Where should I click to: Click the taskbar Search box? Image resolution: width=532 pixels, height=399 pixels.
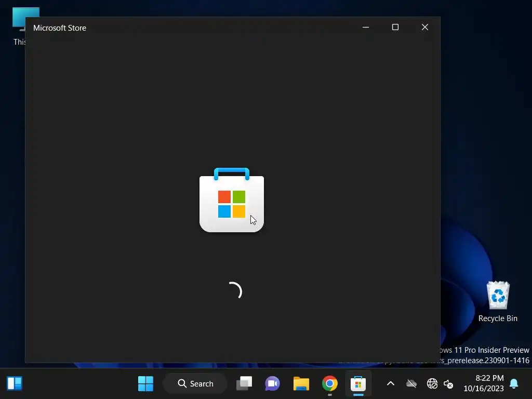tap(195, 384)
